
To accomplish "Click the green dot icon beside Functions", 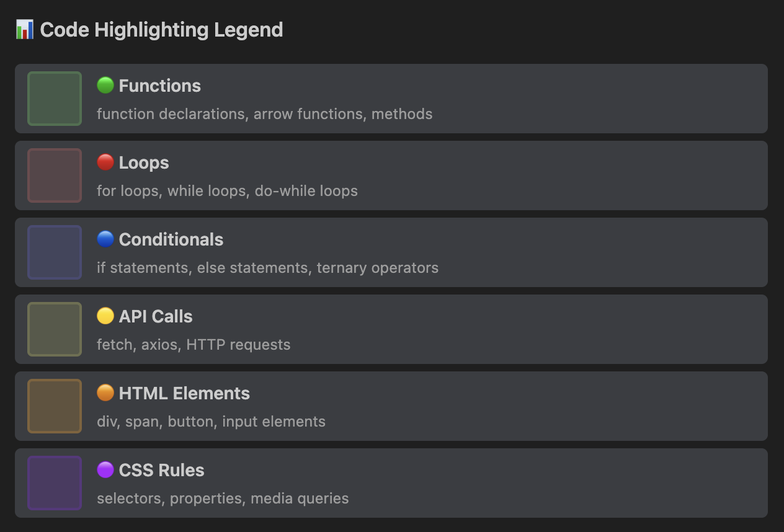I will point(105,85).
